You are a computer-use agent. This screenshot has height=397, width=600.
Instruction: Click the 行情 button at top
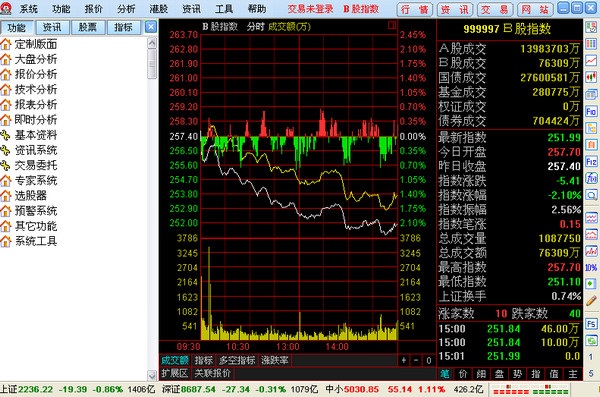click(415, 9)
